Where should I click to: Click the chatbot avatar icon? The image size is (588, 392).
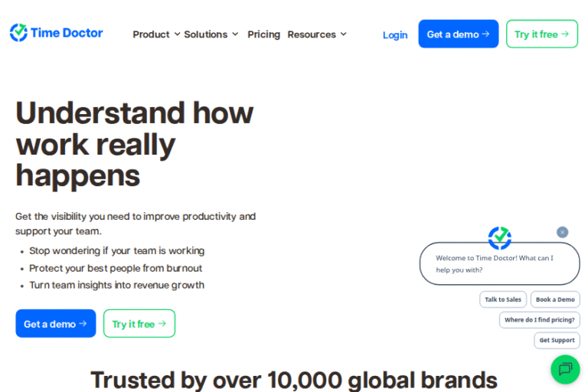500,238
